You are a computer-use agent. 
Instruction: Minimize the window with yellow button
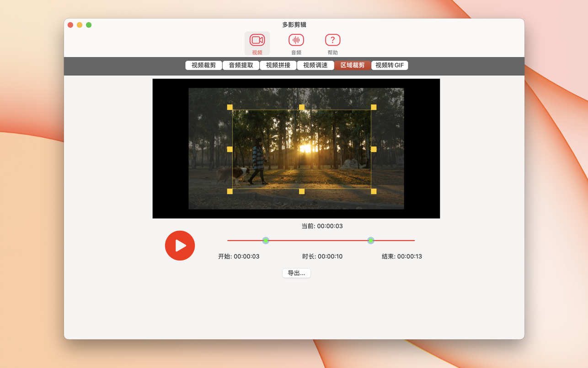(80, 25)
